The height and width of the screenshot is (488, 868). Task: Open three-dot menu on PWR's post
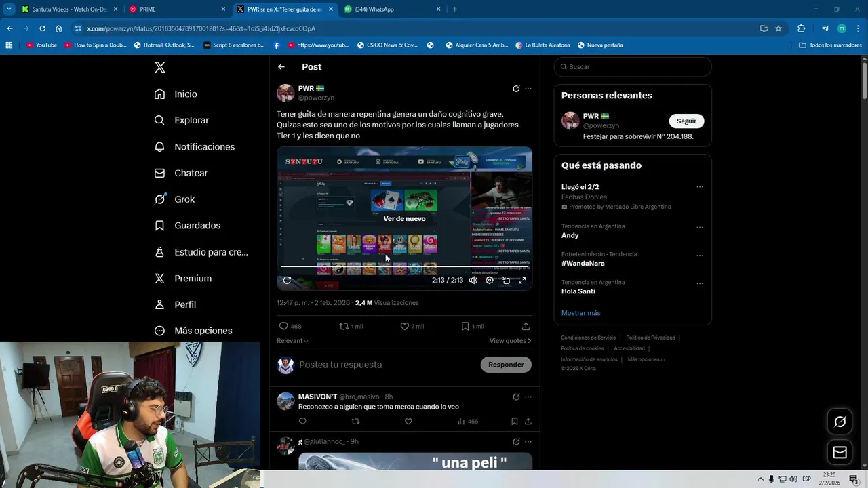click(x=528, y=89)
